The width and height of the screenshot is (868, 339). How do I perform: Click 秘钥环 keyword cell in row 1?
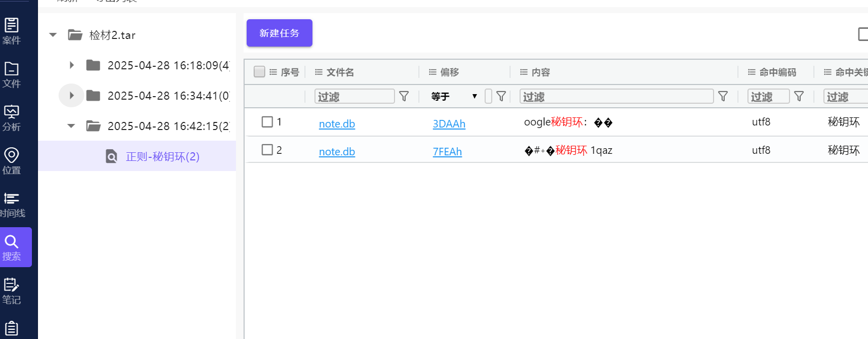pos(844,122)
